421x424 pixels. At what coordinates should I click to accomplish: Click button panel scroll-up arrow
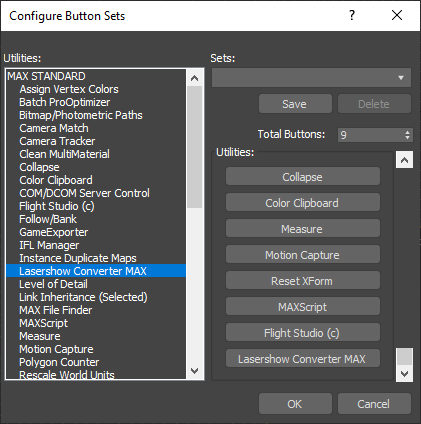click(x=404, y=160)
